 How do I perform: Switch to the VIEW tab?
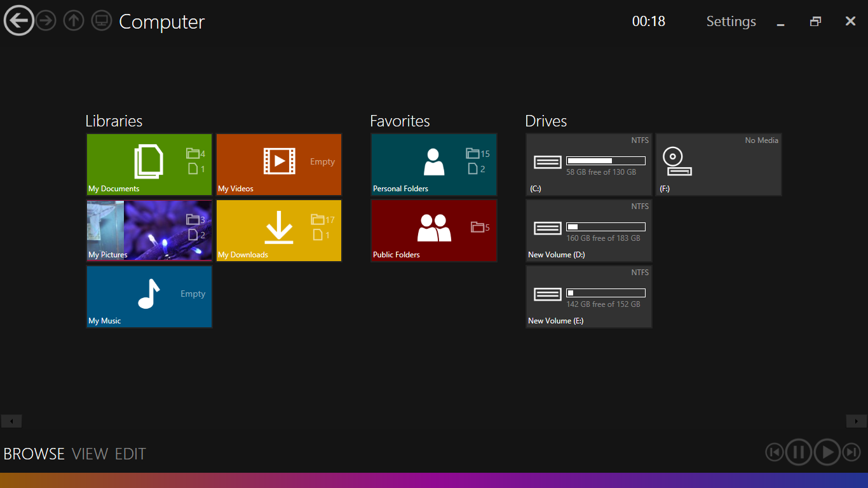point(90,454)
